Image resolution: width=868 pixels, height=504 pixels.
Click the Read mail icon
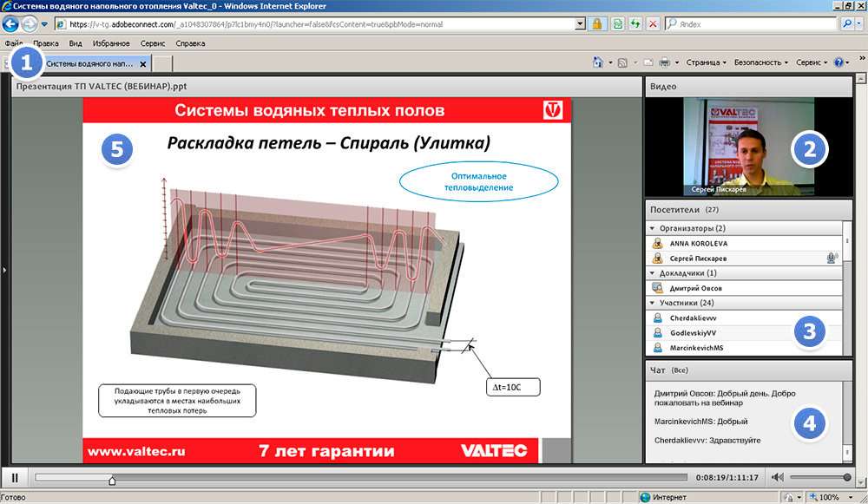(x=648, y=62)
